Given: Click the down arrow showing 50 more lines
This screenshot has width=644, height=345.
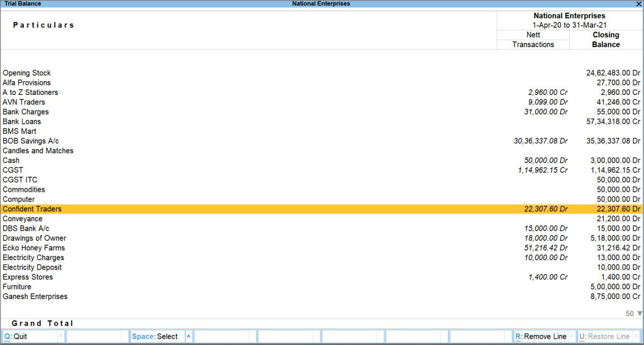Looking at the screenshot, I should point(640,314).
